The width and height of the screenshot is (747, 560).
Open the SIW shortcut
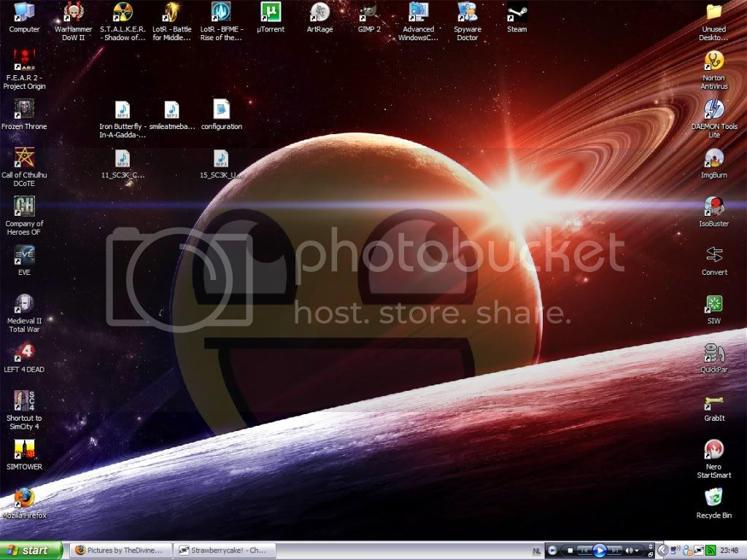pos(713,309)
